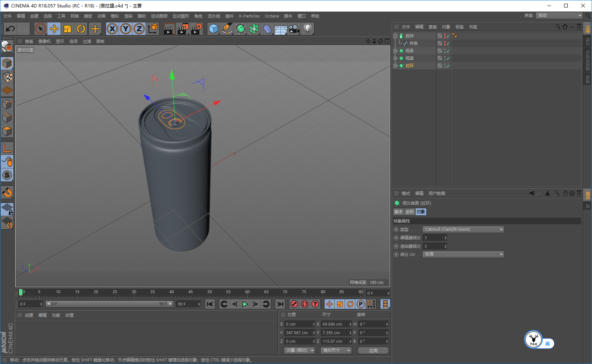The height and width of the screenshot is (364, 592).
Task: Open the 渲染 menu
Action: point(128,16)
